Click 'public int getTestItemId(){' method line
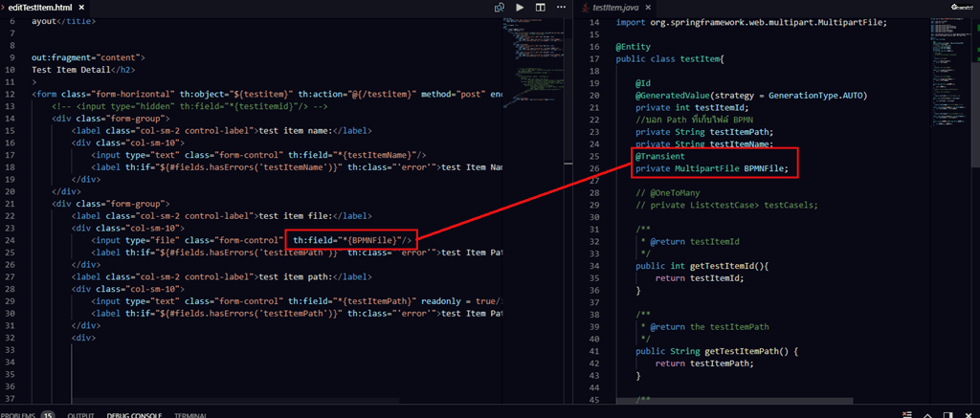The width and height of the screenshot is (980, 418). point(702,266)
